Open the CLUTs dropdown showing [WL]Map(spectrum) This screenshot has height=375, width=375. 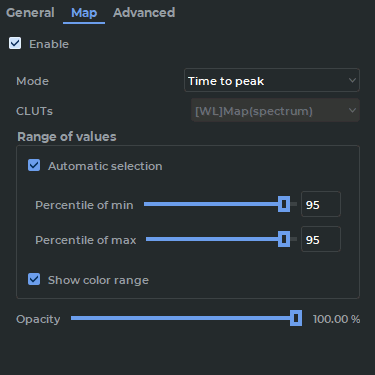click(x=275, y=110)
